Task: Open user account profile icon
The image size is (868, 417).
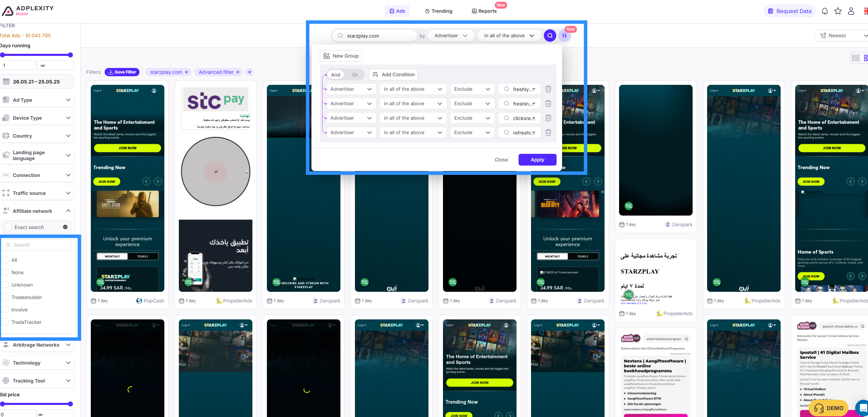Action: click(851, 11)
